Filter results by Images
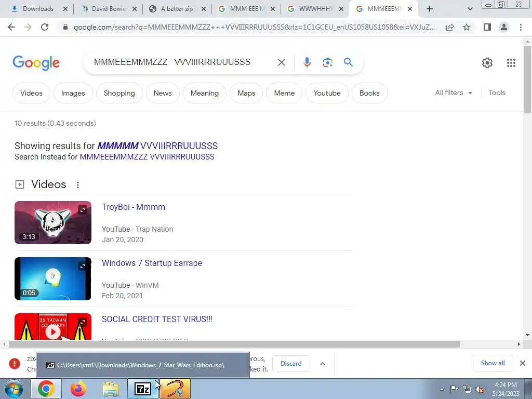The height and width of the screenshot is (399, 532). 73,93
